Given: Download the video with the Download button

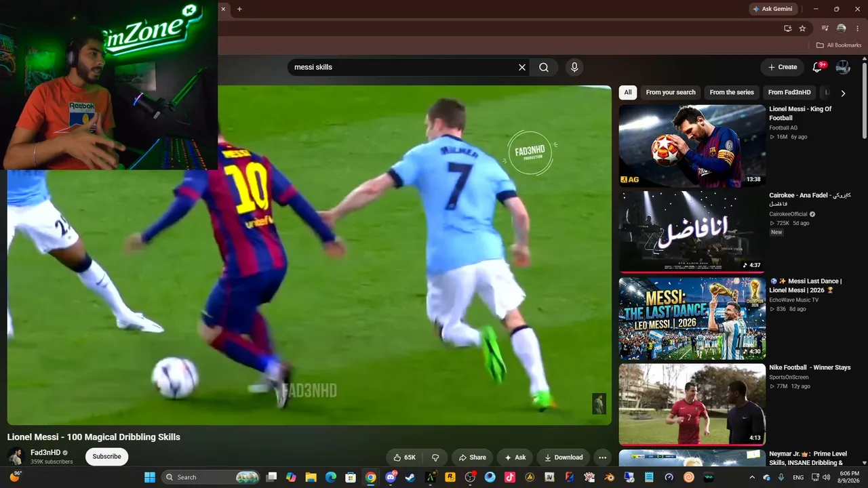Looking at the screenshot, I should (x=564, y=457).
